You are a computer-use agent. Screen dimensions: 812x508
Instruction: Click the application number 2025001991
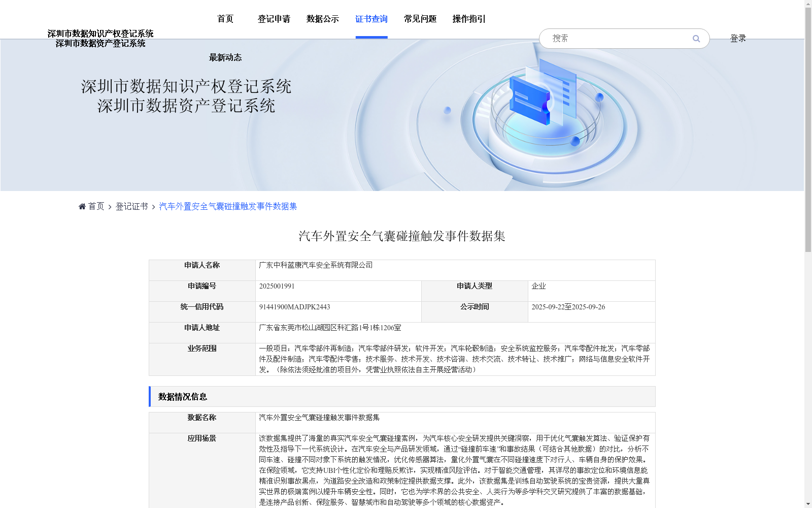[277, 286]
